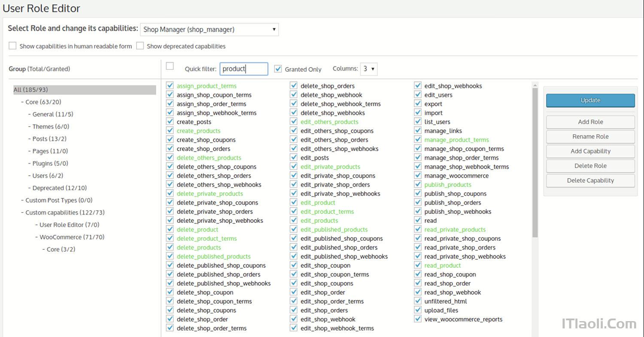The width and height of the screenshot is (644, 337).
Task: Uncheck the unfiltered_html capability checkbox
Action: [418, 301]
